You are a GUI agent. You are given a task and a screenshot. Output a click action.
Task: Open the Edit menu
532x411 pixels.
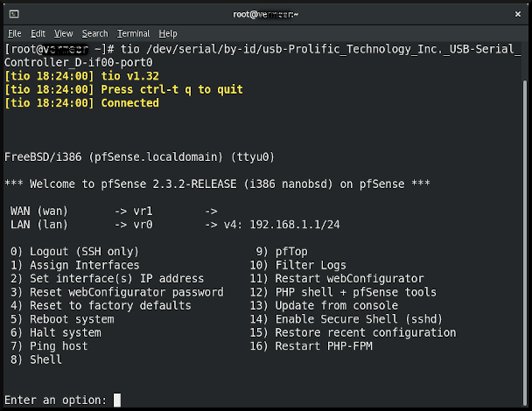(x=38, y=33)
